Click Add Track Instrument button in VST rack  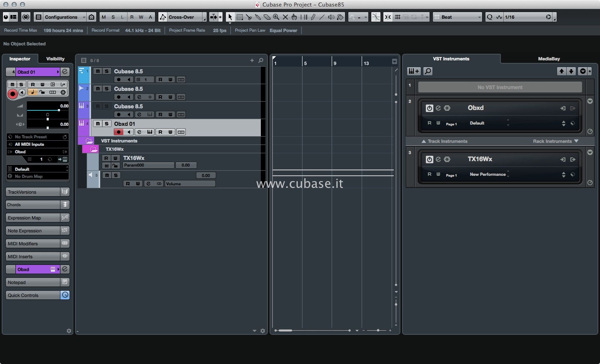414,71
